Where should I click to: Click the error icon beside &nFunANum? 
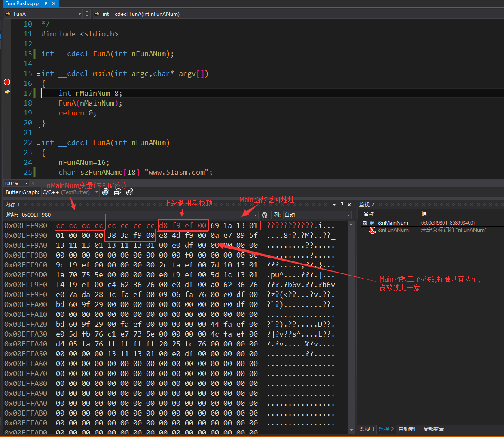point(373,230)
